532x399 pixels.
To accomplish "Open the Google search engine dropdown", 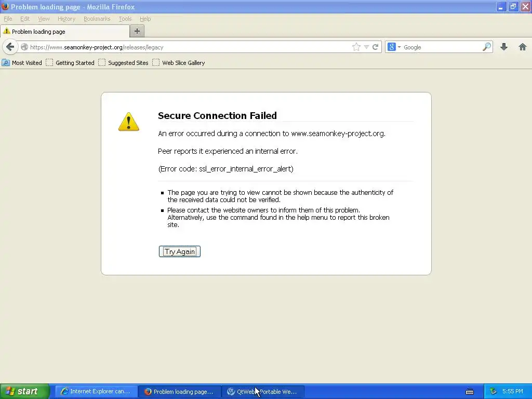I will click(x=394, y=47).
